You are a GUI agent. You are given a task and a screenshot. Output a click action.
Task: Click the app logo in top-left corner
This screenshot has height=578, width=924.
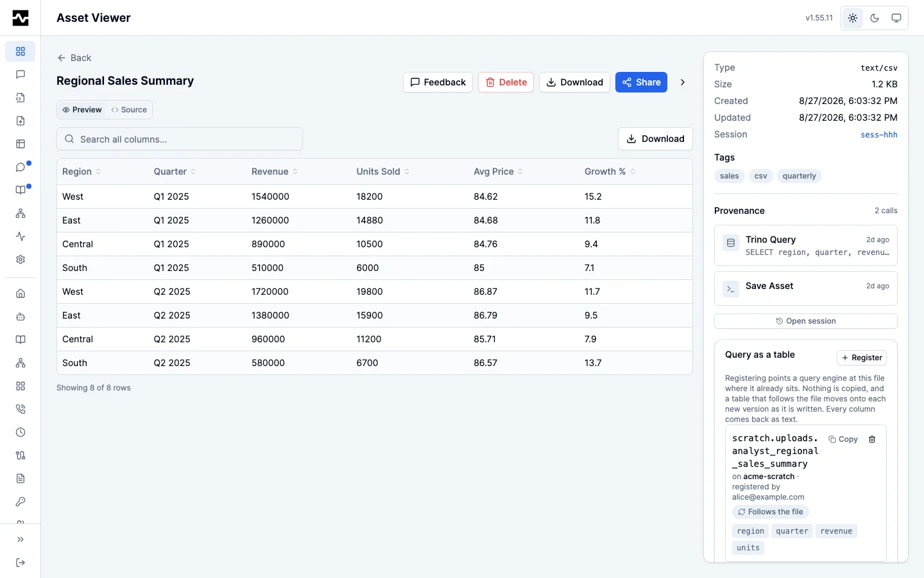(21, 18)
